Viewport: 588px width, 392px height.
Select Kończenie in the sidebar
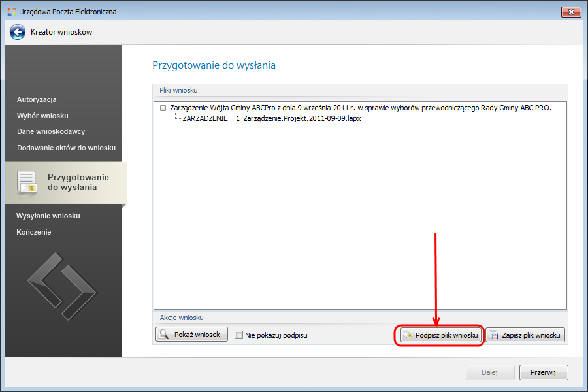coord(34,232)
